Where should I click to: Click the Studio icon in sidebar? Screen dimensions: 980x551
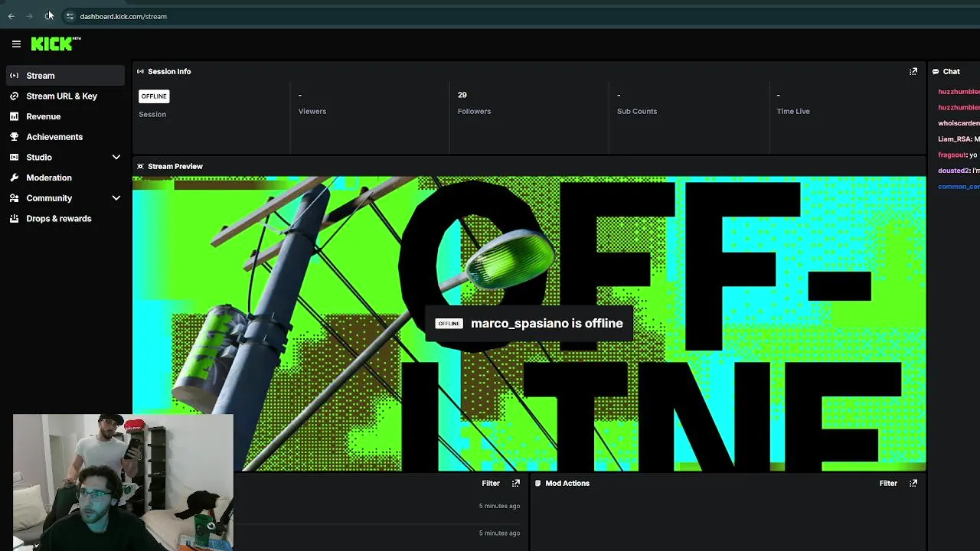click(14, 157)
